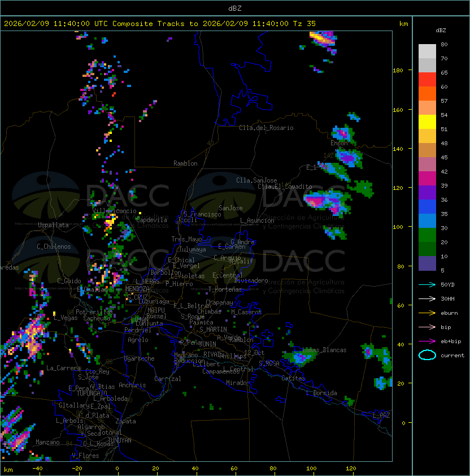Select the 'L_Vegas' place label

[66, 318]
